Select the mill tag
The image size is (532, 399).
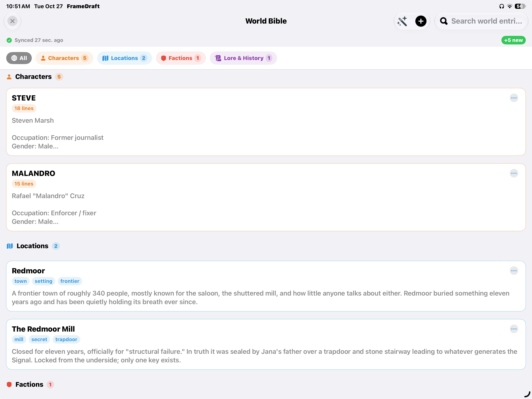pos(19,339)
